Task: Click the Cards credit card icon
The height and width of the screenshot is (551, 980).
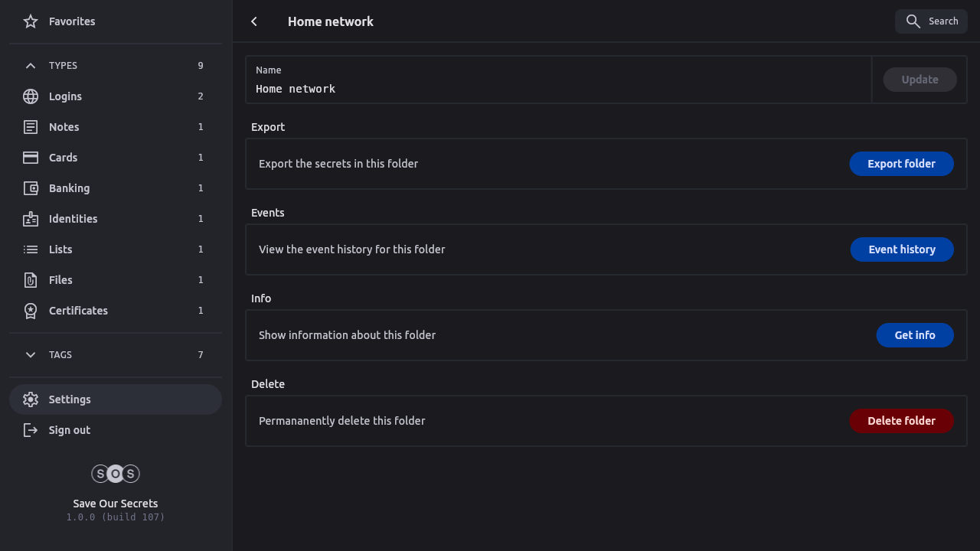Action: [x=31, y=158]
